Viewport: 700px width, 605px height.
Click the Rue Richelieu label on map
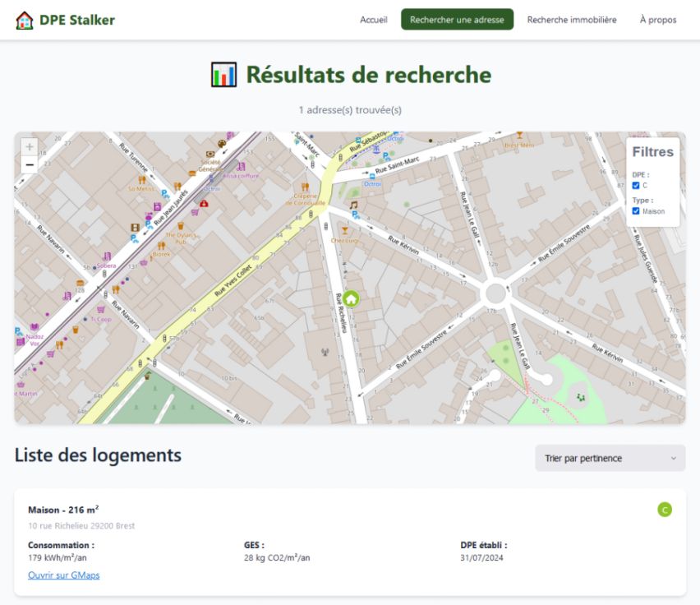click(x=341, y=312)
